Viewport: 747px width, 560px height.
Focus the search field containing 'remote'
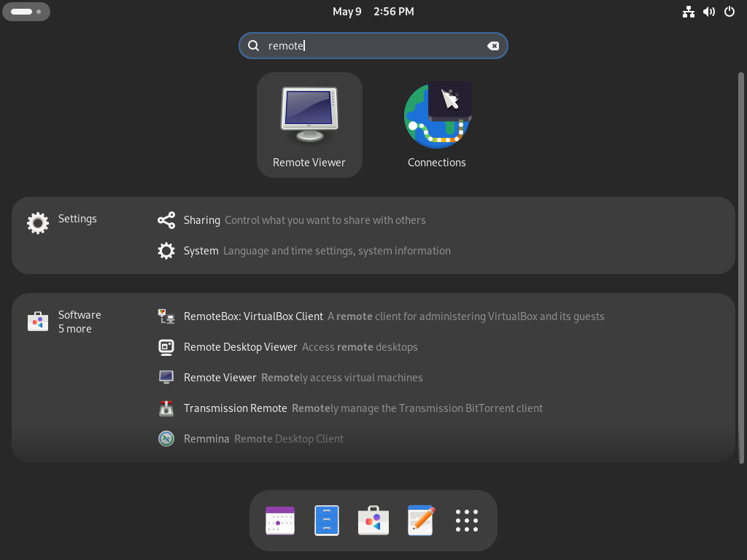coord(373,46)
